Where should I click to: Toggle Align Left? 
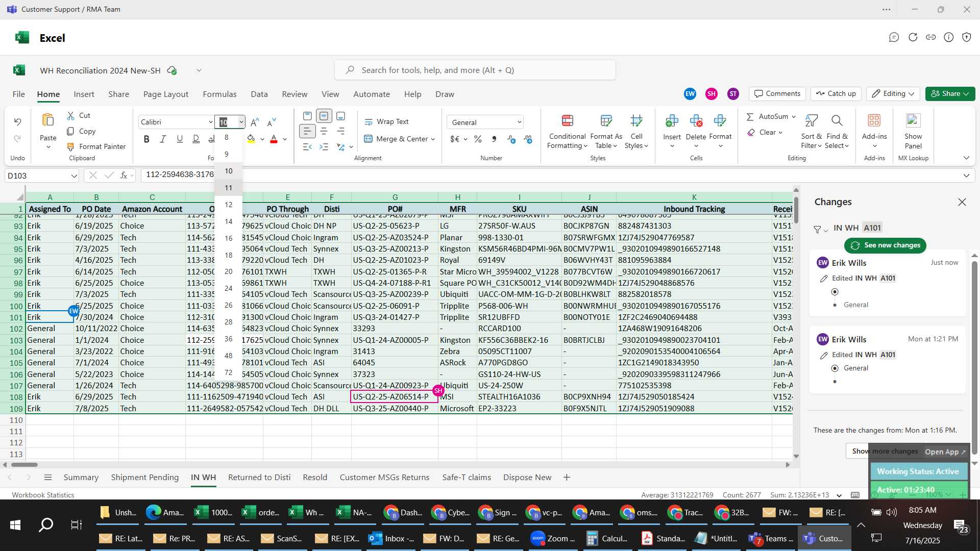(x=307, y=132)
